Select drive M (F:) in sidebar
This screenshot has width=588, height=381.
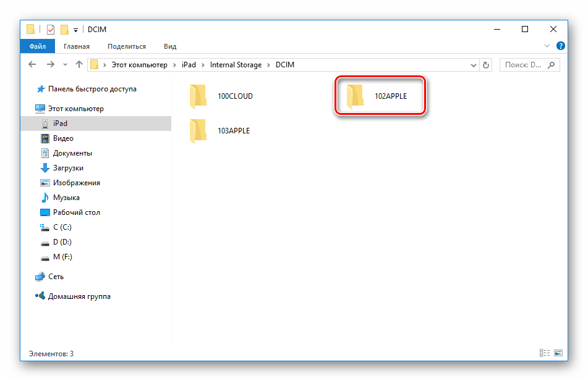pyautogui.click(x=56, y=257)
